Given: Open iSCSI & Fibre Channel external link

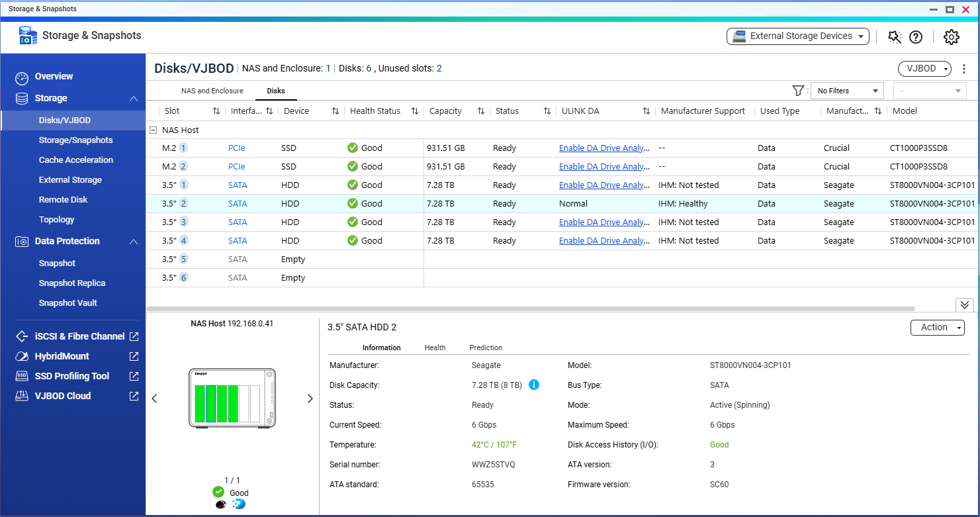Looking at the screenshot, I should (134, 336).
